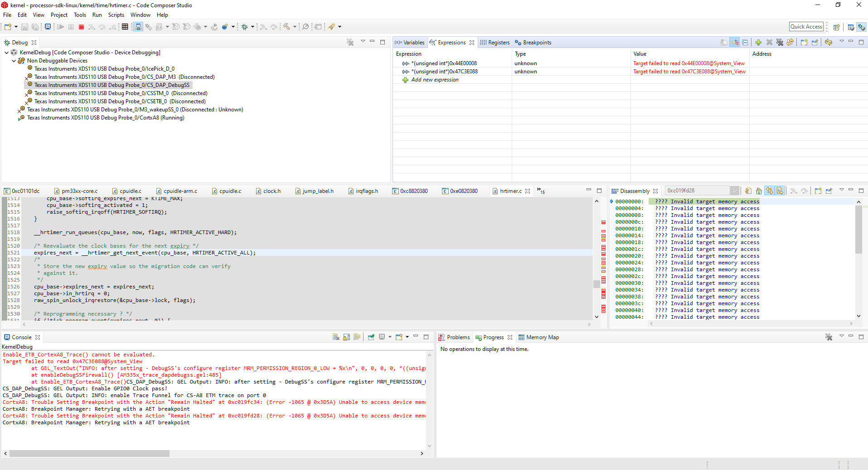Viewport: 868px width, 470px height.
Task: Click the Quick Access search field
Action: pos(806,27)
